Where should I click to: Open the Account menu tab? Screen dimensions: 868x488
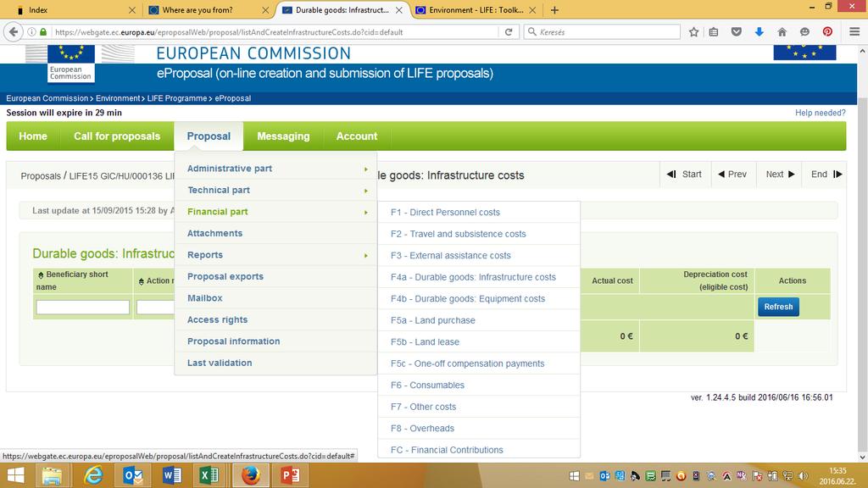tap(357, 136)
